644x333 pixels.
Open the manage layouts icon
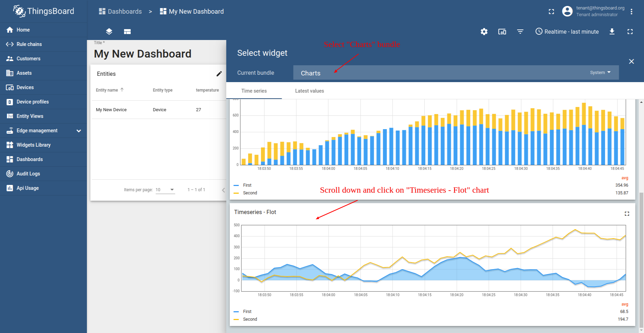[127, 32]
